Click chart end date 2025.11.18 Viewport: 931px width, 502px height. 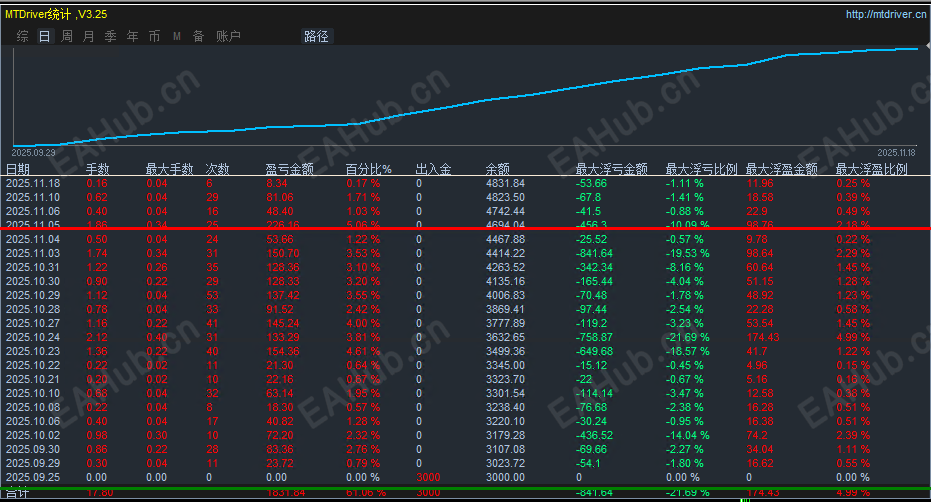coord(897,153)
